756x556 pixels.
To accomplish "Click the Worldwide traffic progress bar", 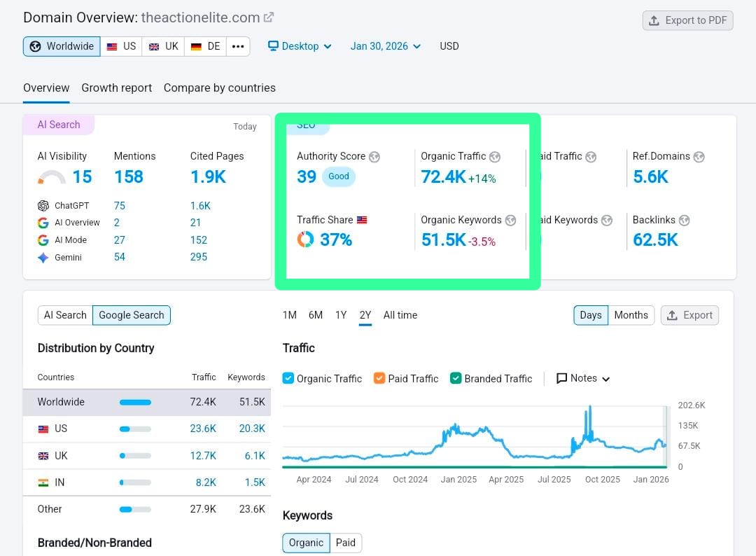I will click(136, 403).
